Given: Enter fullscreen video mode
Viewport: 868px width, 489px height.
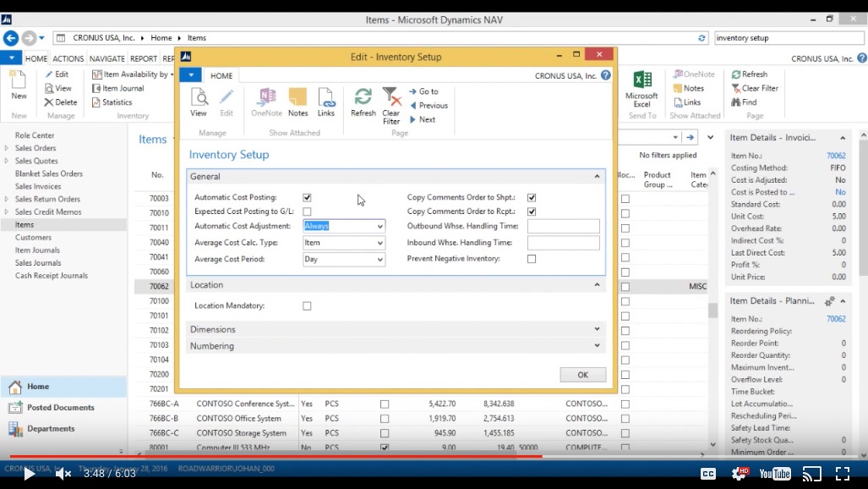Looking at the screenshot, I should pos(843,474).
